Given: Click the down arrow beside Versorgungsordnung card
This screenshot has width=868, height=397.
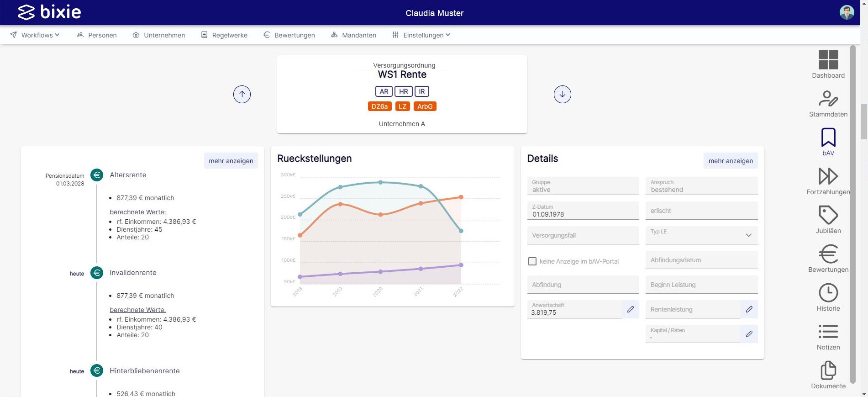Looking at the screenshot, I should (x=562, y=95).
